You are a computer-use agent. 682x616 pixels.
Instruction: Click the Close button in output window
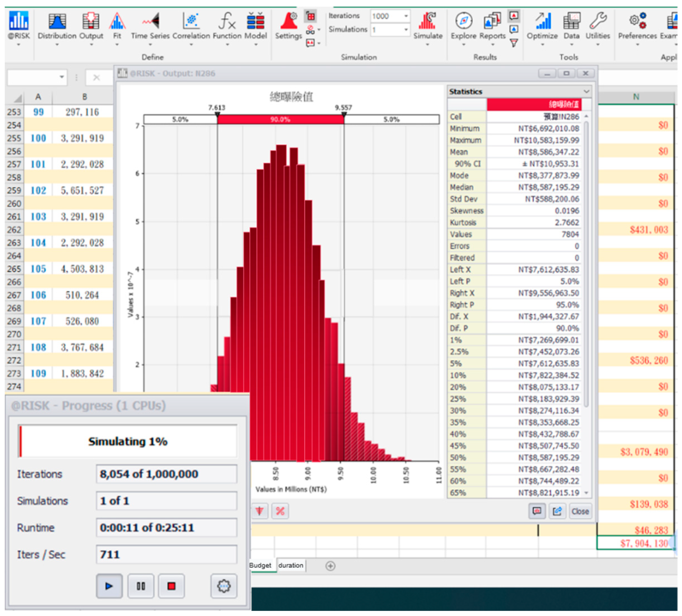pyautogui.click(x=580, y=511)
